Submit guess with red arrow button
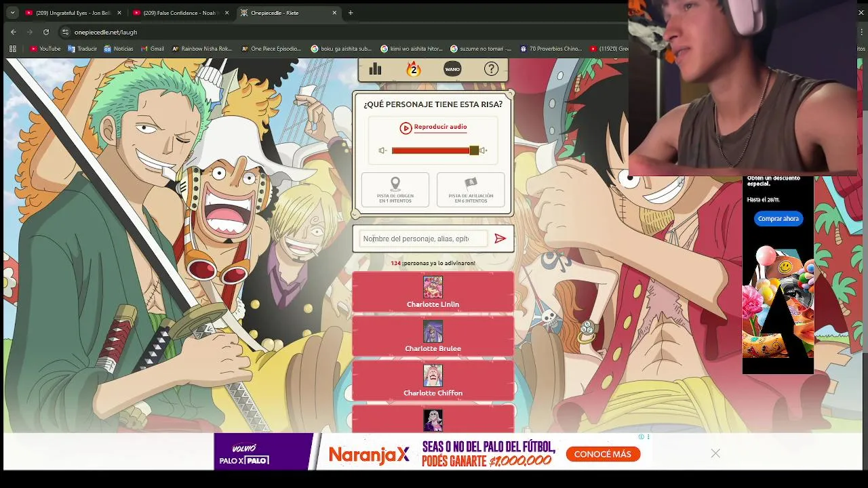 coord(500,239)
